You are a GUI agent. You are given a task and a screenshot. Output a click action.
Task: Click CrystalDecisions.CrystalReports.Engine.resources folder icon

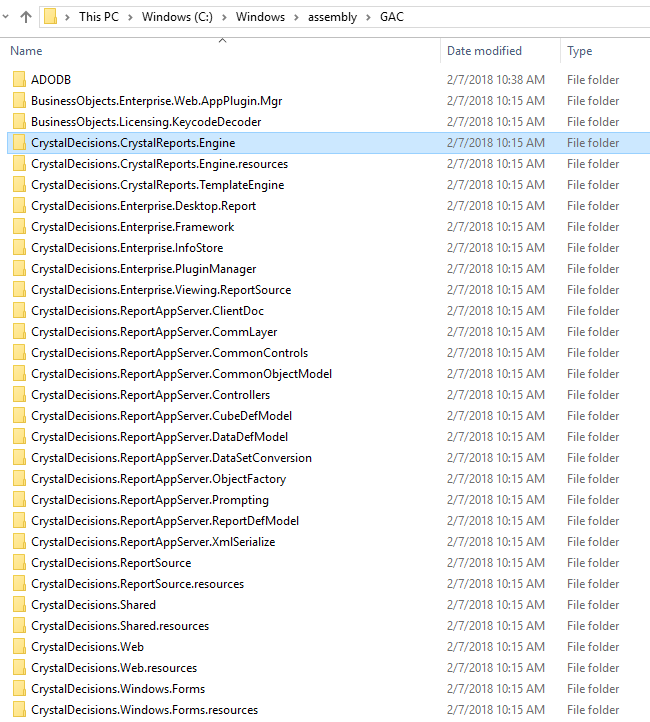pos(19,163)
